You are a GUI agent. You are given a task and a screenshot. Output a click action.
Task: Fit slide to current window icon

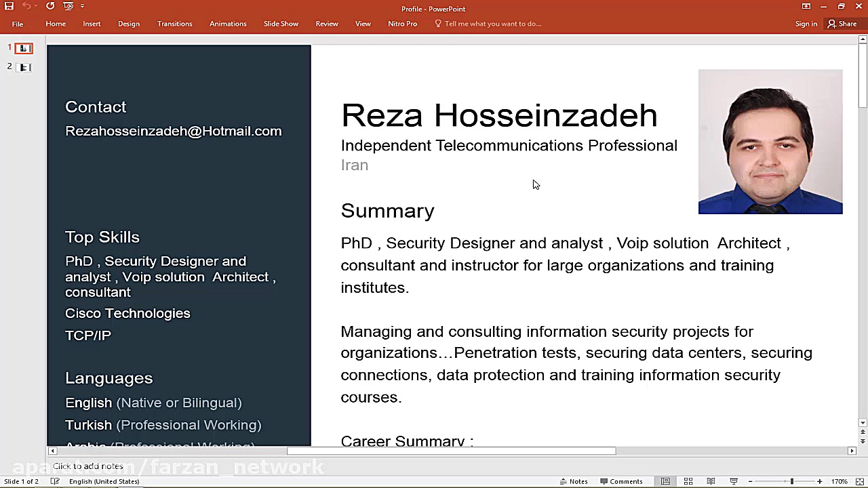click(859, 481)
